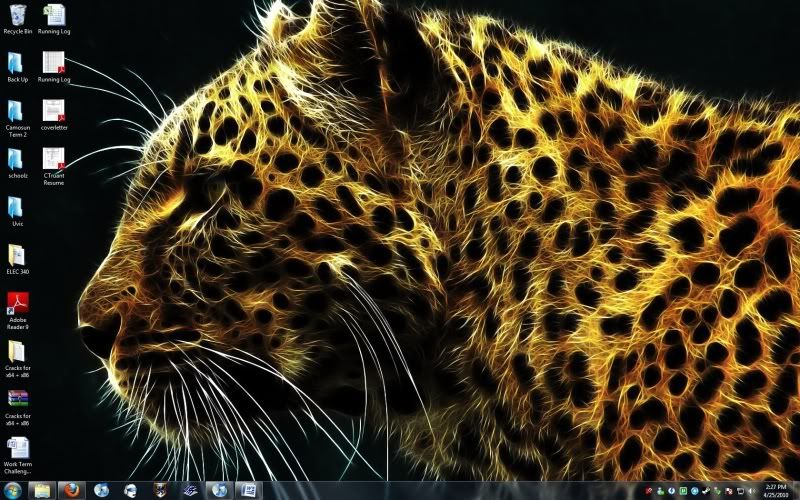Select the Uvic folder icon

(17, 211)
